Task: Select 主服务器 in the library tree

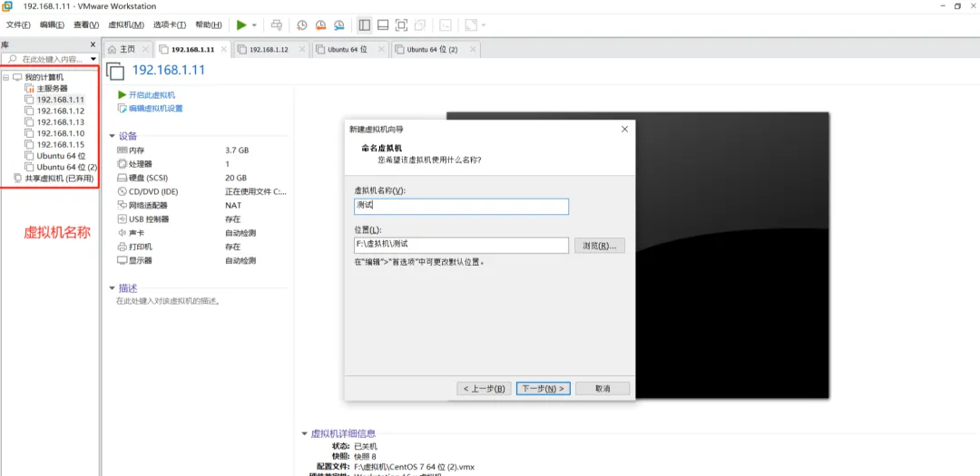Action: [52, 88]
